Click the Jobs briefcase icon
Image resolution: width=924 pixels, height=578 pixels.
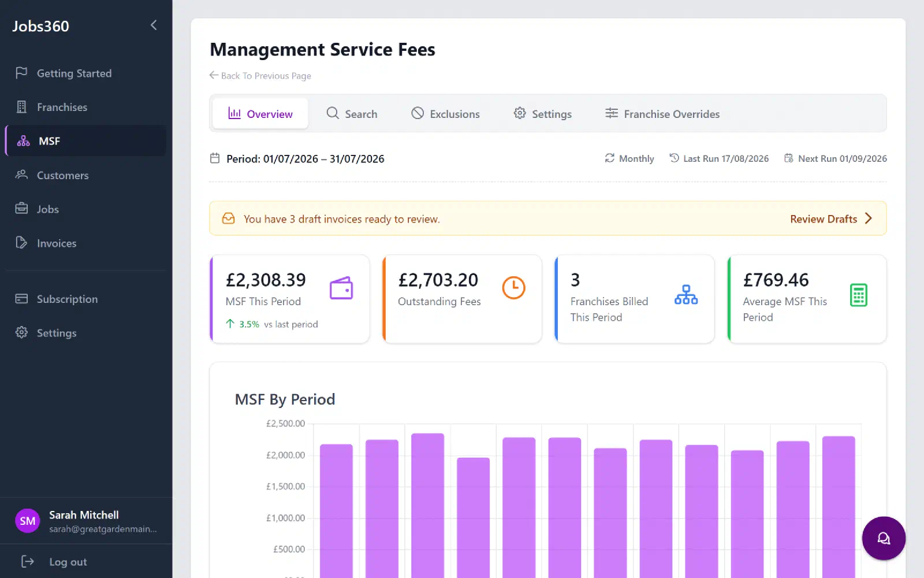(x=21, y=209)
